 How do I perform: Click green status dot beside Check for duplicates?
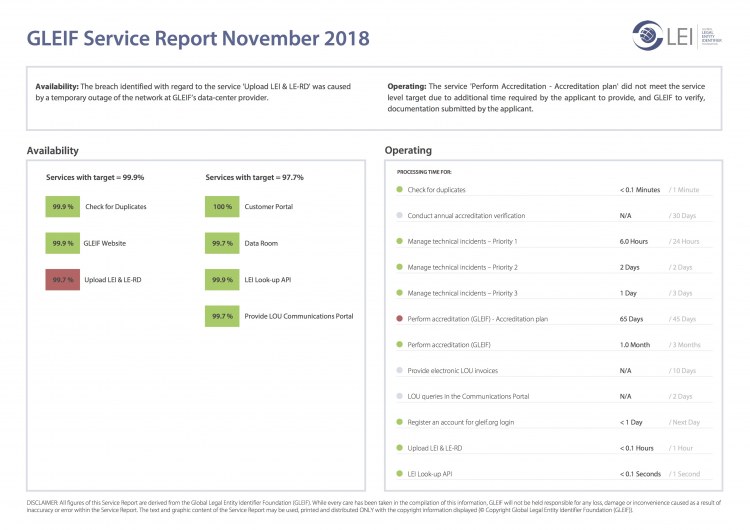399,189
